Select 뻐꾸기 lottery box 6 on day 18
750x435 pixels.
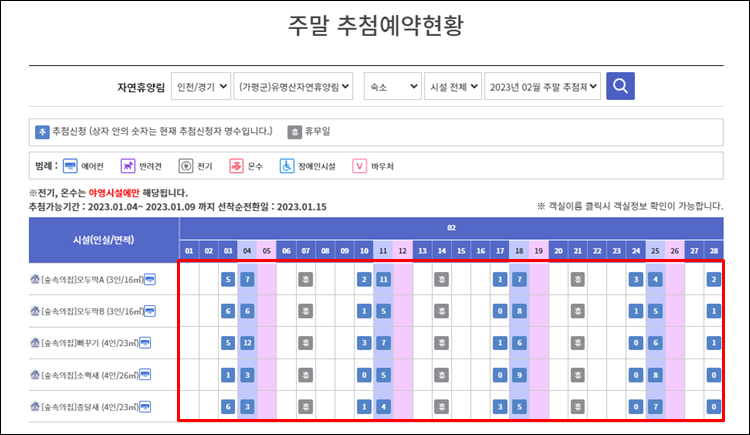tap(519, 343)
